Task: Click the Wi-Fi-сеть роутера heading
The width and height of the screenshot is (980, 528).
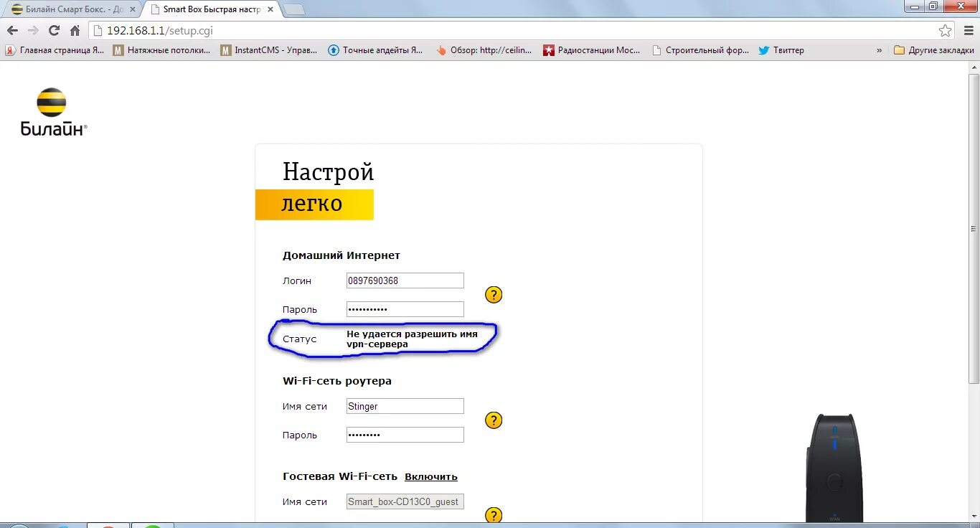Action: point(337,381)
